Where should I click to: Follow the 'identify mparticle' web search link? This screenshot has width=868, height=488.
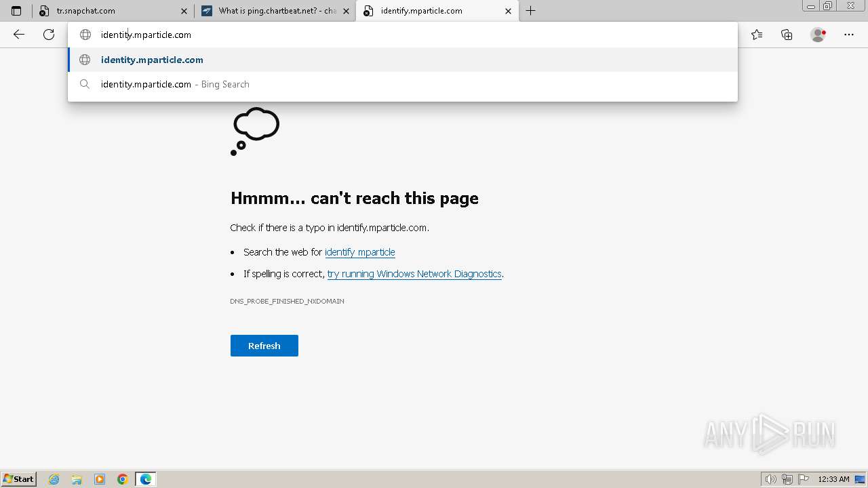360,252
